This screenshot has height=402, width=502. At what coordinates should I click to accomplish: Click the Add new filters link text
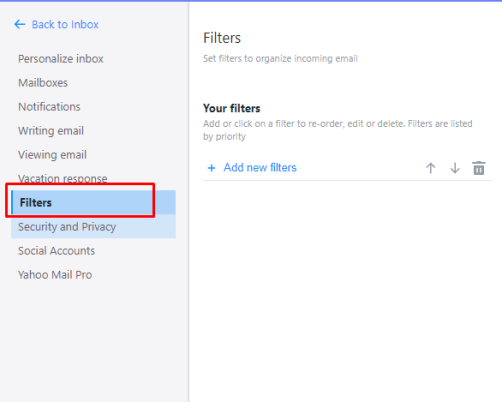(x=260, y=167)
